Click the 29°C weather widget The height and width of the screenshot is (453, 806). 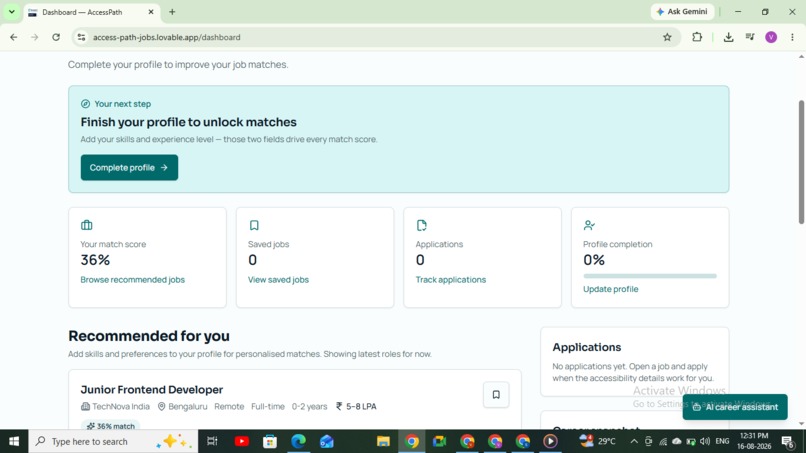pyautogui.click(x=597, y=441)
